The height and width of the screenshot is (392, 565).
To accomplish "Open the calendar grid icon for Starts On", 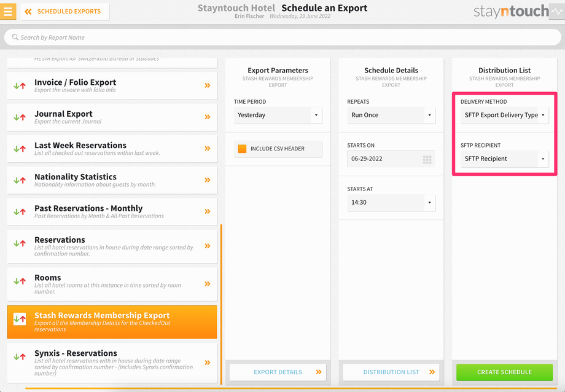I will point(427,159).
